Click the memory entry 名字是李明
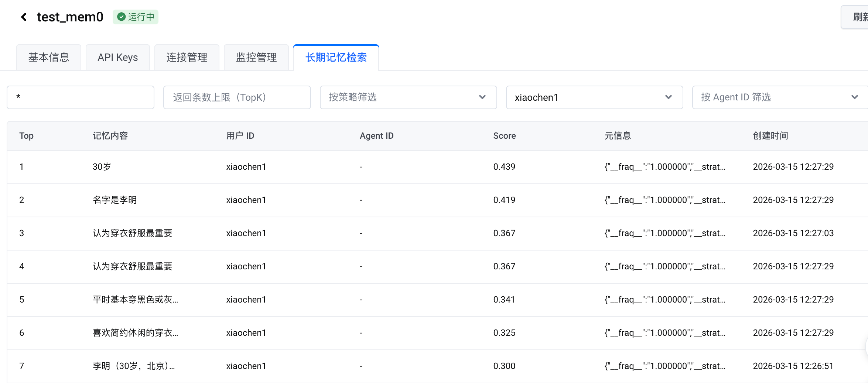 pyautogui.click(x=115, y=200)
